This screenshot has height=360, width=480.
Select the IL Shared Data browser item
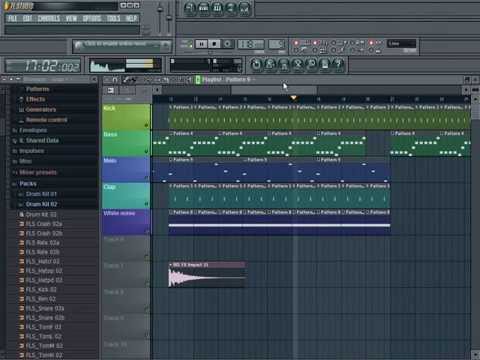pyautogui.click(x=39, y=140)
